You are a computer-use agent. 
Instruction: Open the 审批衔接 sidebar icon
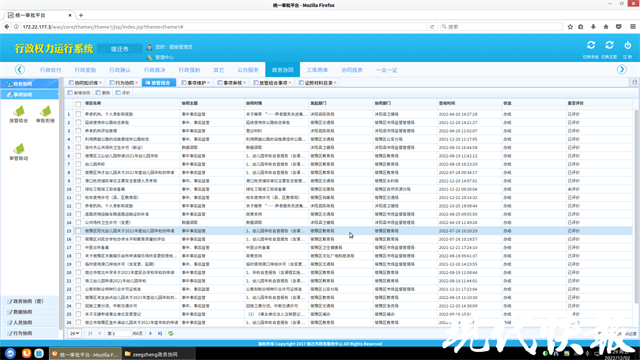45,114
